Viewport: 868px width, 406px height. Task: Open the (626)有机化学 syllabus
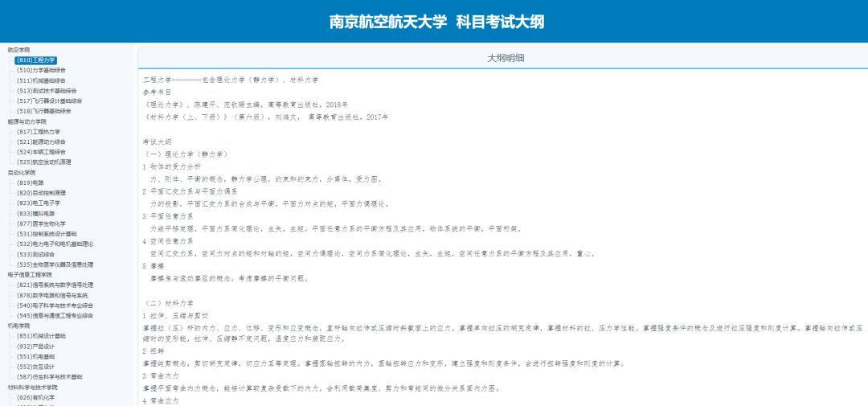(x=35, y=397)
